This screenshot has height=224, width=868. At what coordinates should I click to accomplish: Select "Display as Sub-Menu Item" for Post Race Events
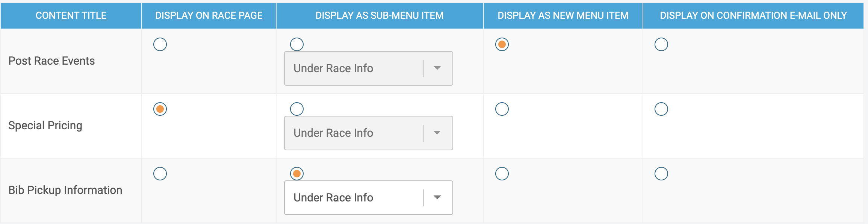[x=296, y=44]
